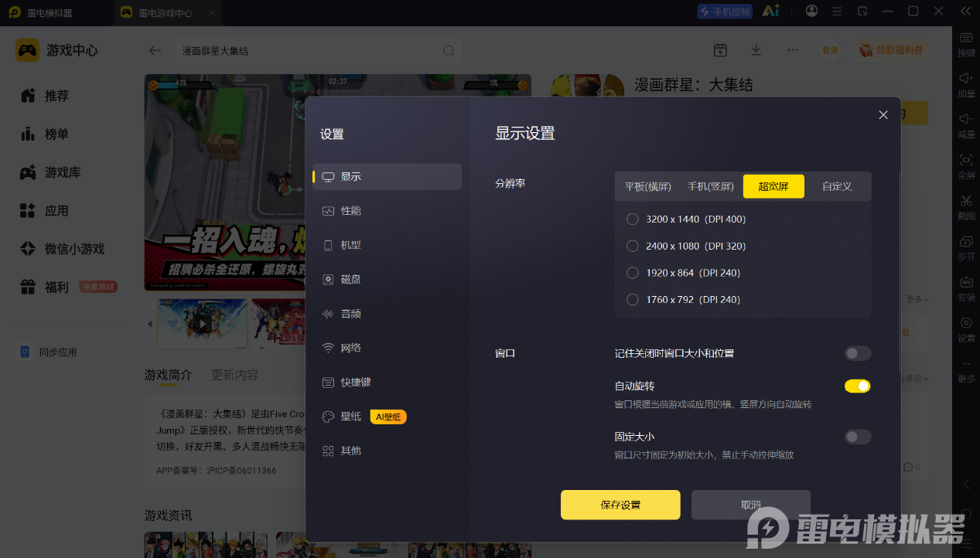Image resolution: width=980 pixels, height=558 pixels.
Task: Open 按键 keyboard mapping in right sidebar
Action: (x=966, y=45)
